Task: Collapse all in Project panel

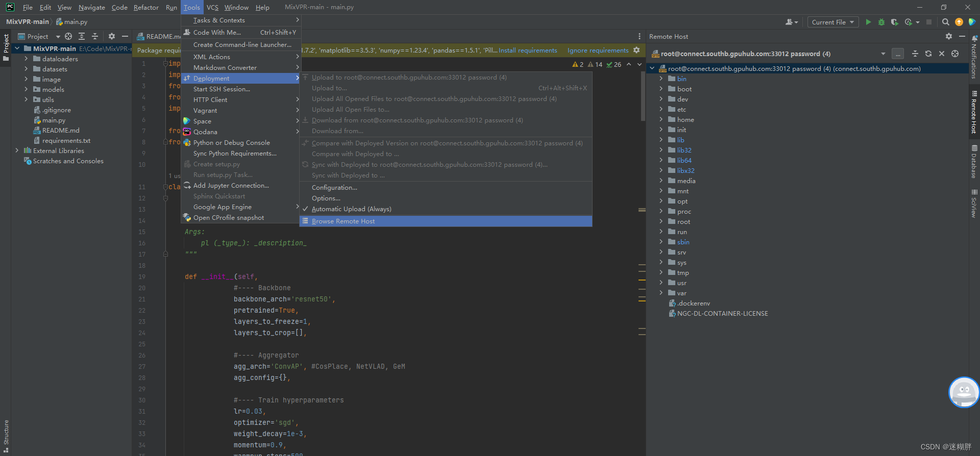Action: click(x=95, y=36)
